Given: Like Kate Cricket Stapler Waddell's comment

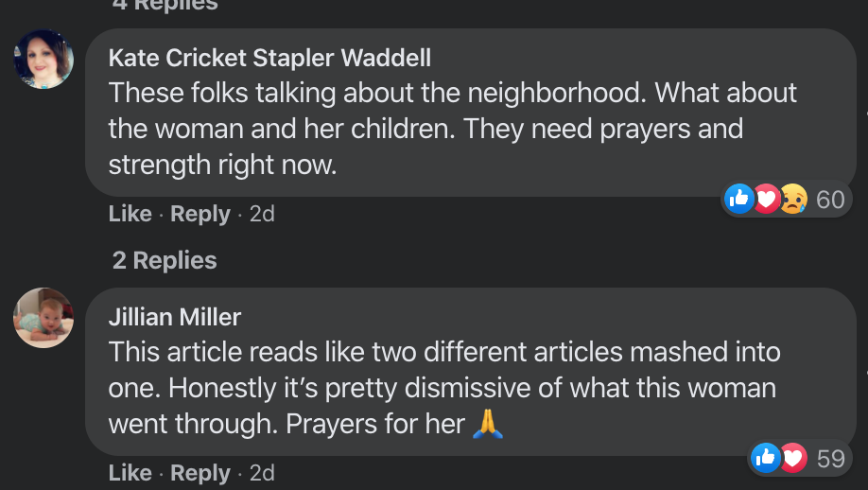Looking at the screenshot, I should [x=130, y=214].
